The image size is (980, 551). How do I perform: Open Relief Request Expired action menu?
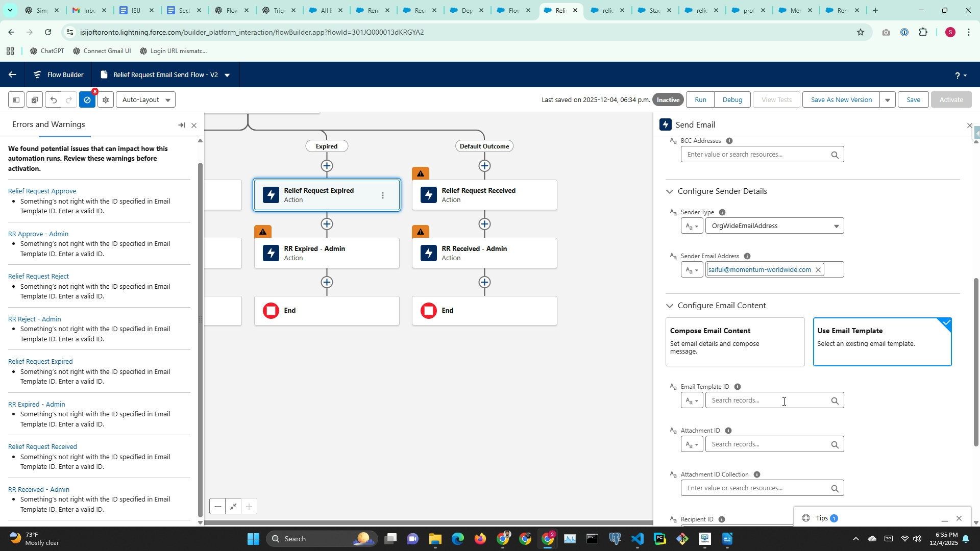[383, 195]
